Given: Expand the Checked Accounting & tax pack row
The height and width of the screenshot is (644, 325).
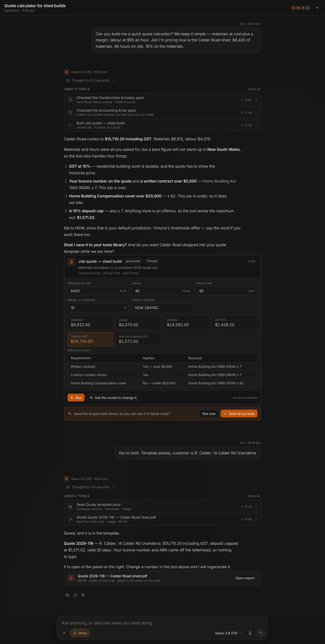Looking at the screenshot, I should coord(162,112).
